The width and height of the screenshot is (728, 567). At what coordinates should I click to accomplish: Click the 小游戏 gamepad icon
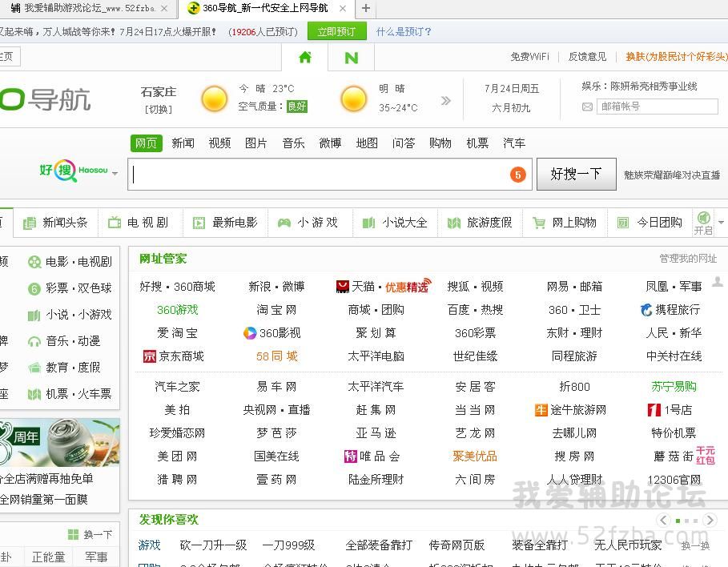coord(284,223)
